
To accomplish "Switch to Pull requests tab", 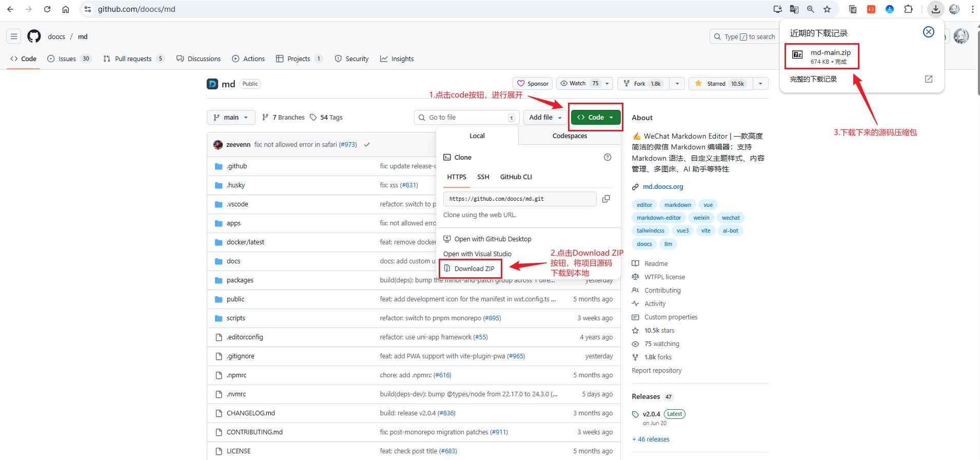I will 133,59.
